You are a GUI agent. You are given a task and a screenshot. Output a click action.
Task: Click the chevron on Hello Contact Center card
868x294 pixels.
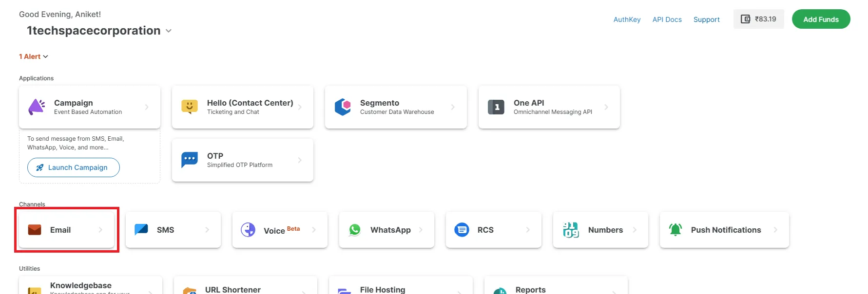(300, 107)
